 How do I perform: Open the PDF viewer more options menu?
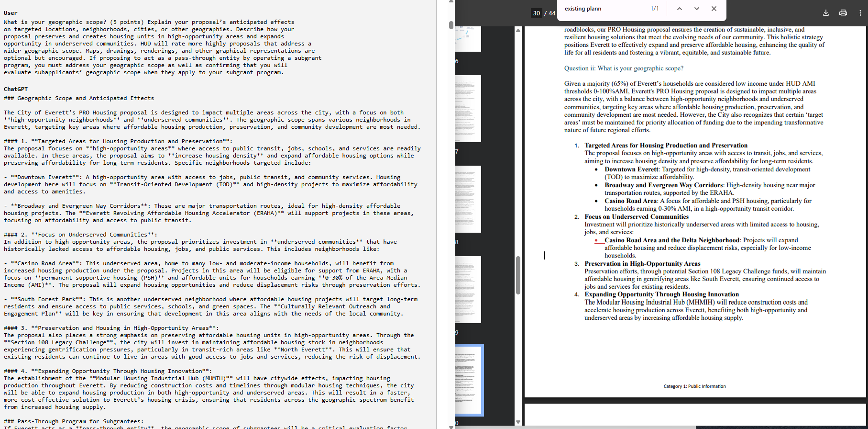point(860,13)
